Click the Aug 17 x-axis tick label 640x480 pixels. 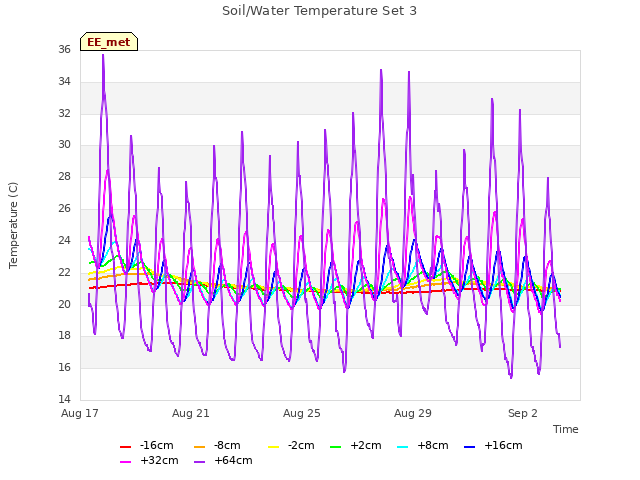click(x=80, y=413)
